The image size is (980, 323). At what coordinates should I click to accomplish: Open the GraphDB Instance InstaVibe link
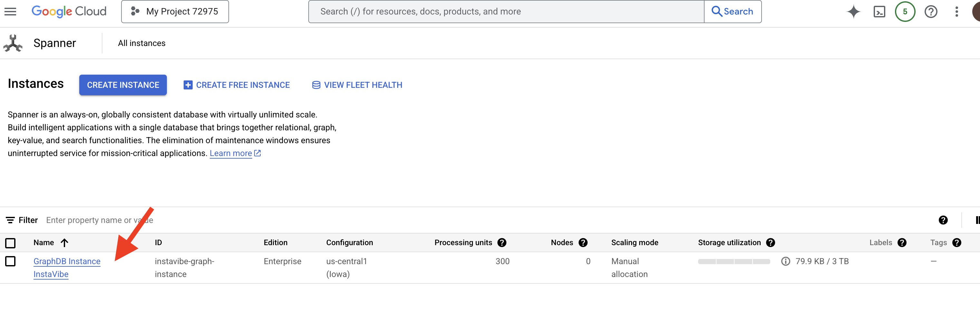pyautogui.click(x=67, y=261)
